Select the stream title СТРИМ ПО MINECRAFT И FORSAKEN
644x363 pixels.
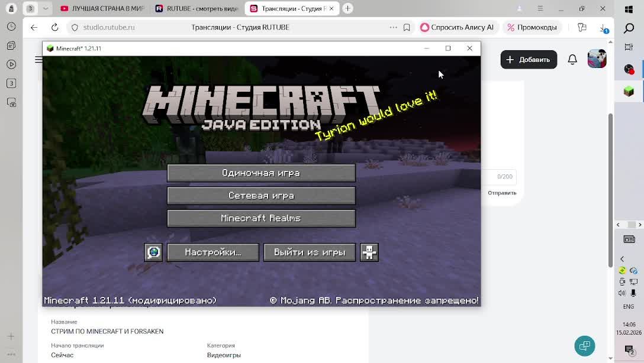pyautogui.click(x=107, y=332)
